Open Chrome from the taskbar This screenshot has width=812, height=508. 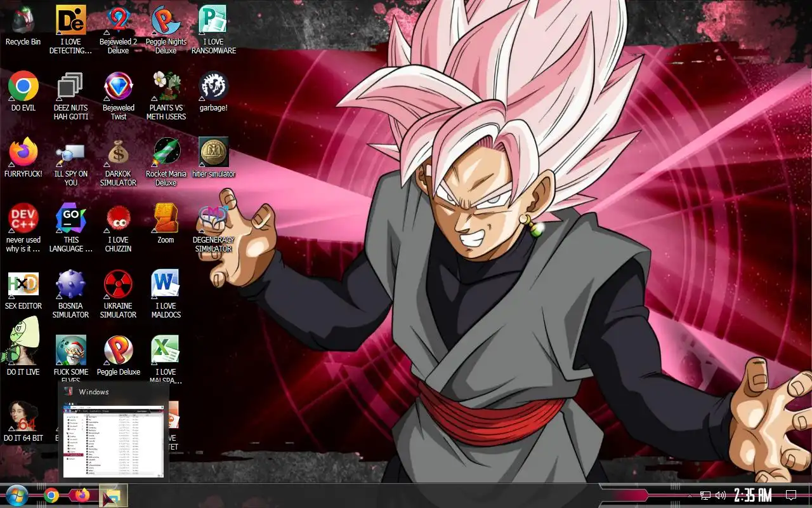[x=51, y=495]
